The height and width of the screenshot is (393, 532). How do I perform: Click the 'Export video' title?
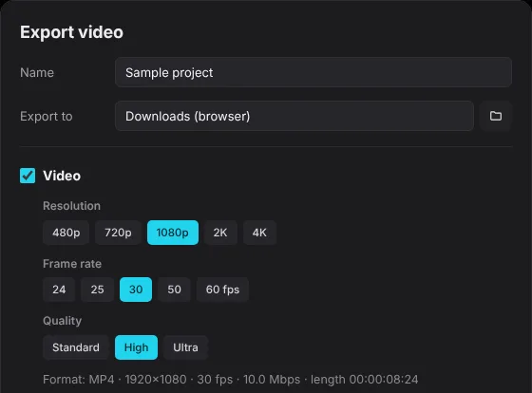tap(71, 32)
